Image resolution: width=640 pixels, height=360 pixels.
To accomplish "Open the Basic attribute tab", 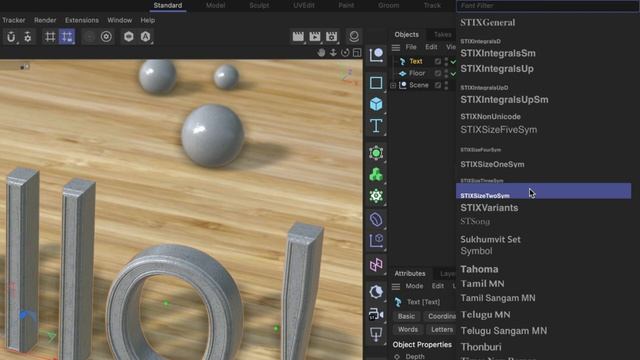I will [x=407, y=316].
